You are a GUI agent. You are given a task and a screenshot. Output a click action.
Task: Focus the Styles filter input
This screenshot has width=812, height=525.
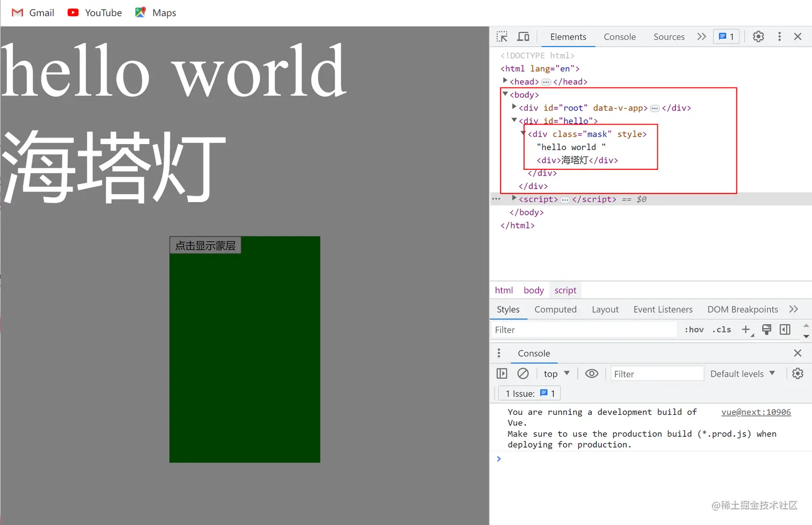584,330
